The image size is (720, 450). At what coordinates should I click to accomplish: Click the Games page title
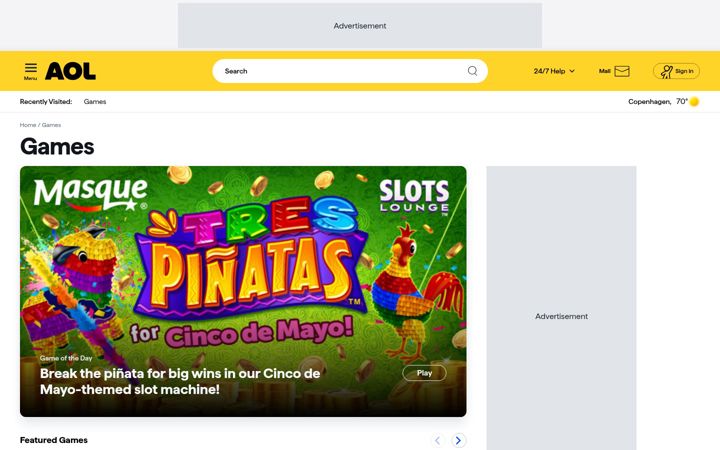click(57, 147)
